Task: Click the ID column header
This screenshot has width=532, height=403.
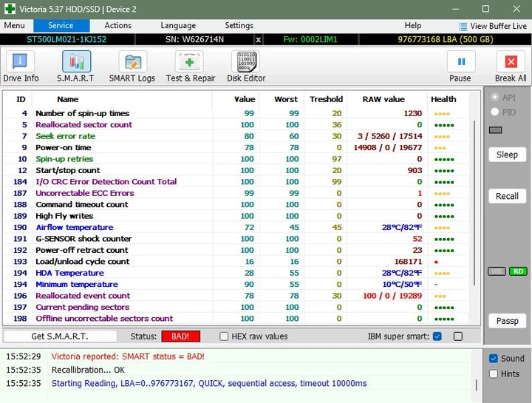Action: click(21, 99)
